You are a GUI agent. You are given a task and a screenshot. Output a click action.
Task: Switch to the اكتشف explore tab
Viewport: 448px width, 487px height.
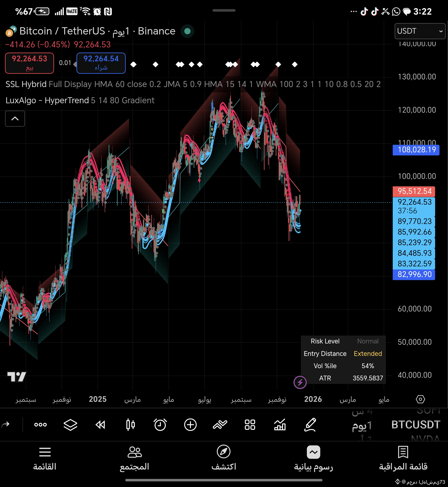pos(224,458)
